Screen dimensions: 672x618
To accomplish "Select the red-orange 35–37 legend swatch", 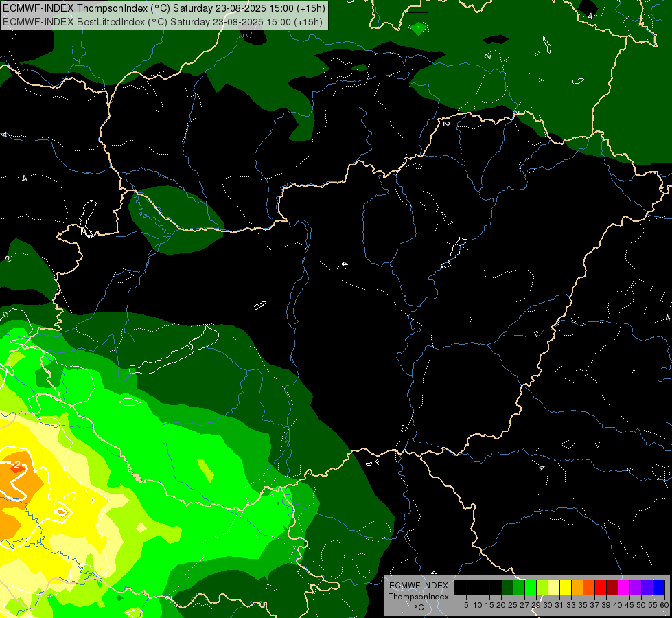I will [x=589, y=587].
